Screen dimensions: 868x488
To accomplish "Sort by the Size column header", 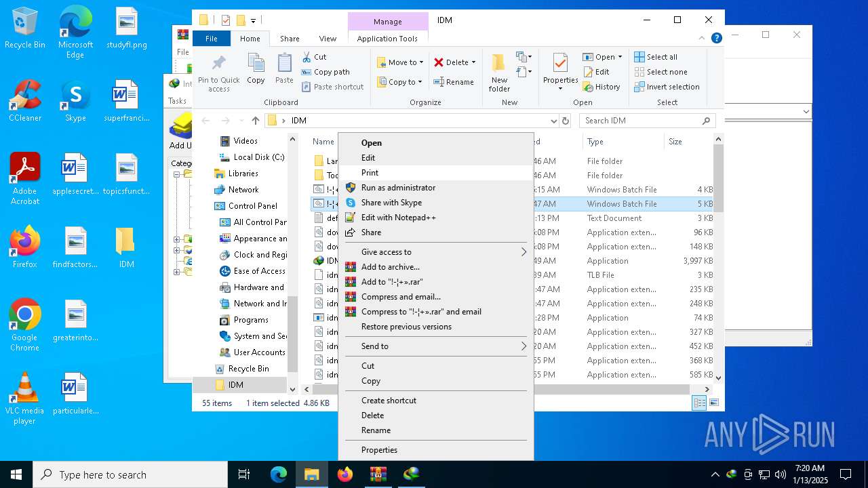I will pyautogui.click(x=688, y=142).
